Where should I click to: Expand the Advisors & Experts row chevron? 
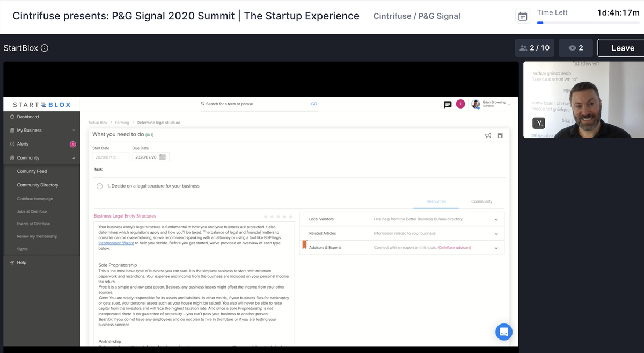click(496, 248)
